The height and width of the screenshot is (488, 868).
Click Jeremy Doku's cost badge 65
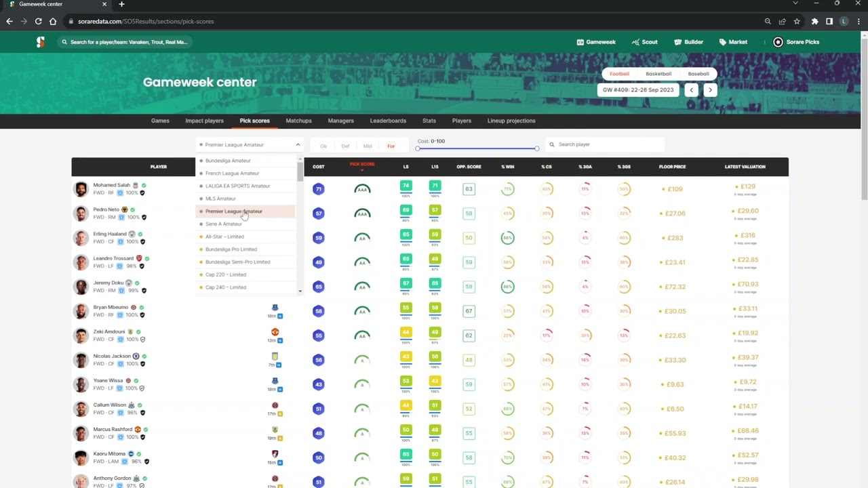[319, 287]
